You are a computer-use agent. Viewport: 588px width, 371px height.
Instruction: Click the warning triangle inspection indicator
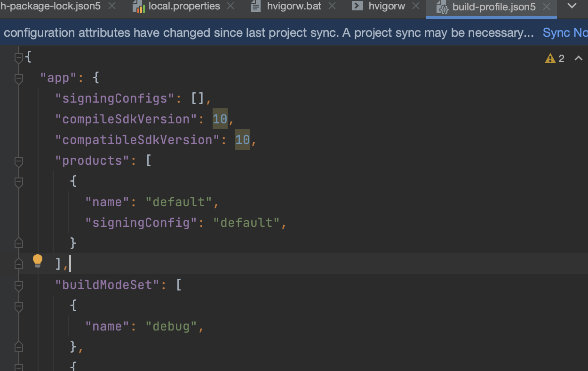(550, 58)
